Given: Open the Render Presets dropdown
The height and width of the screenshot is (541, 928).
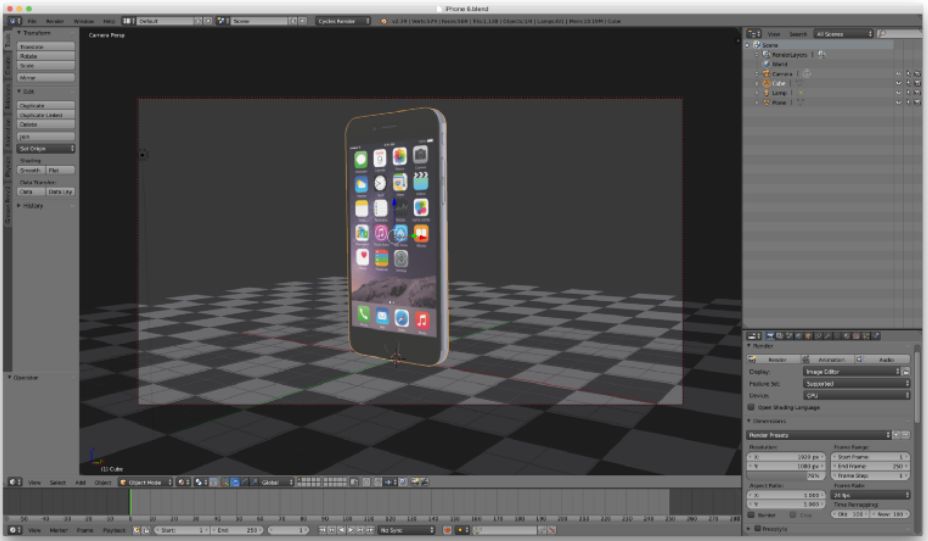Looking at the screenshot, I should pos(819,434).
